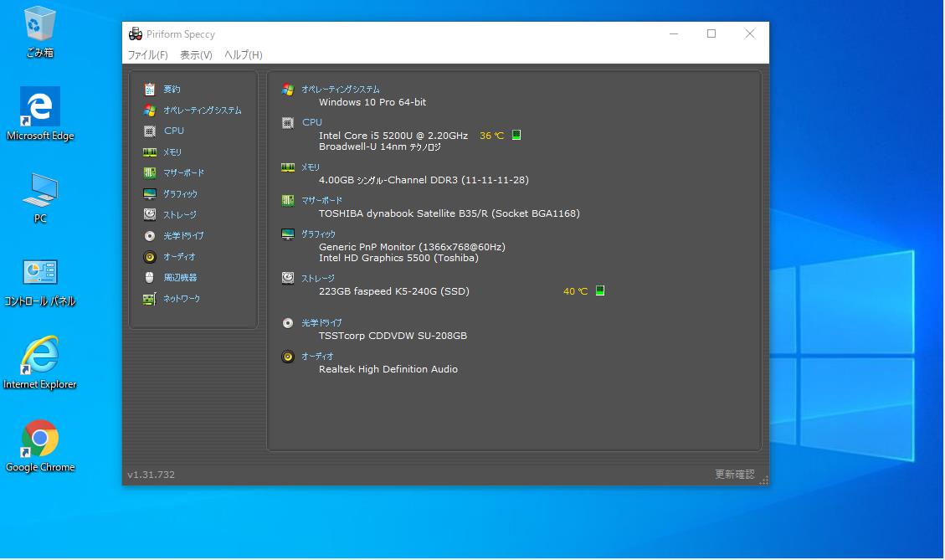Screen dimensions: 945x560
Task: Click the 36 ℃ CPU temperature value
Action: tap(492, 136)
